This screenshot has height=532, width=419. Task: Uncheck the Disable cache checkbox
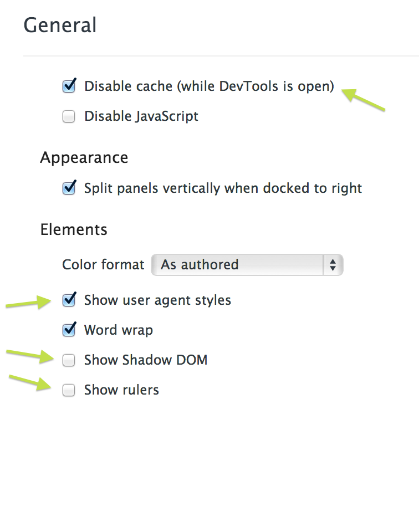(x=69, y=86)
